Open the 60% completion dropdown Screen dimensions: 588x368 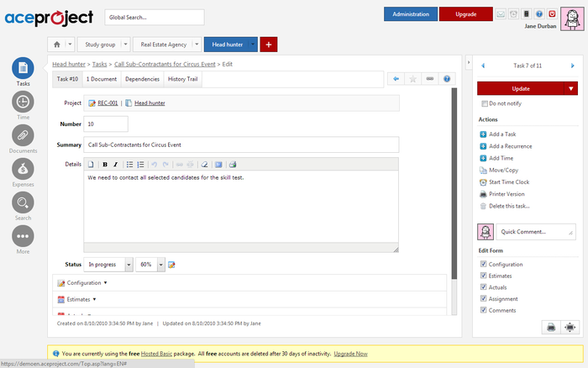[x=160, y=265]
